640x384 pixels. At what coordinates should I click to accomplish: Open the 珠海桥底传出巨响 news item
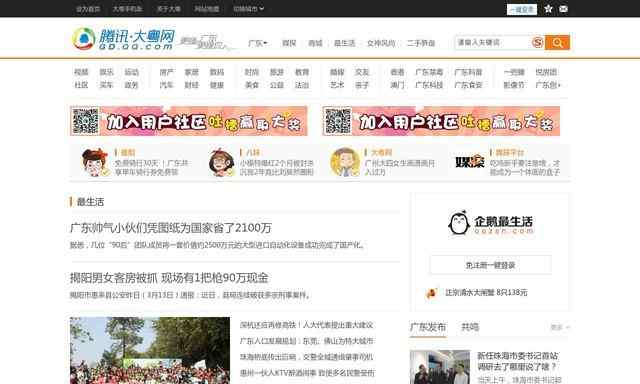(x=307, y=357)
